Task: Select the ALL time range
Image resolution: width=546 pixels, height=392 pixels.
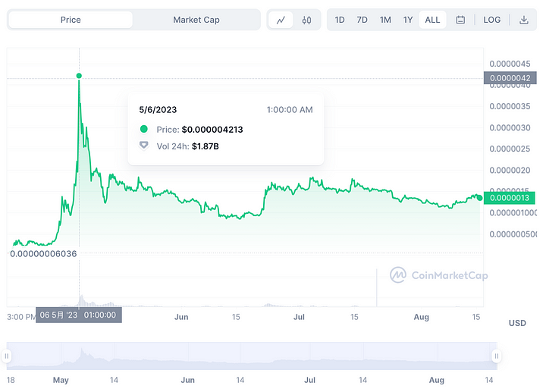Action: pos(432,20)
